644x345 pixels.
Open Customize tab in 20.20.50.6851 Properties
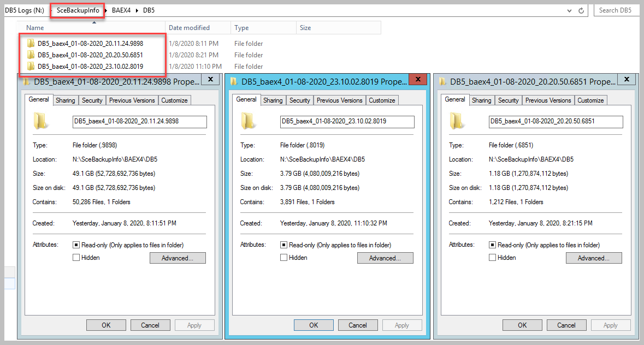click(x=590, y=100)
